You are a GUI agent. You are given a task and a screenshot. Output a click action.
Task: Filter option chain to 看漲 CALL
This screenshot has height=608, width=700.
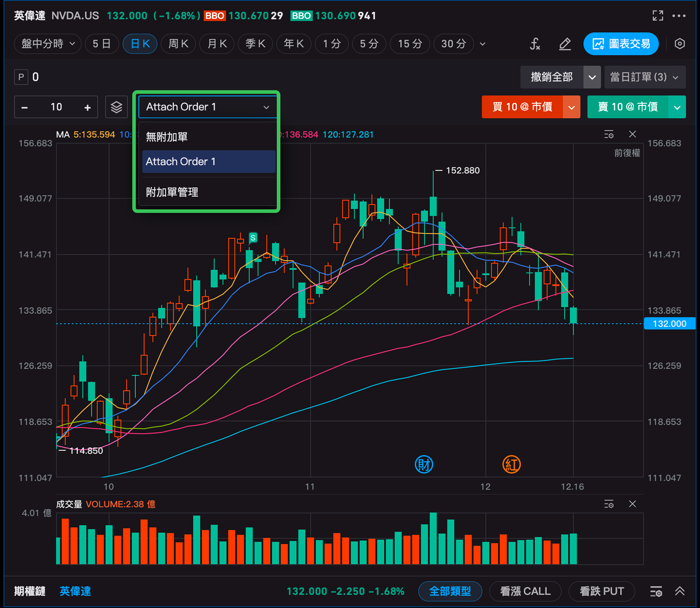click(x=525, y=591)
